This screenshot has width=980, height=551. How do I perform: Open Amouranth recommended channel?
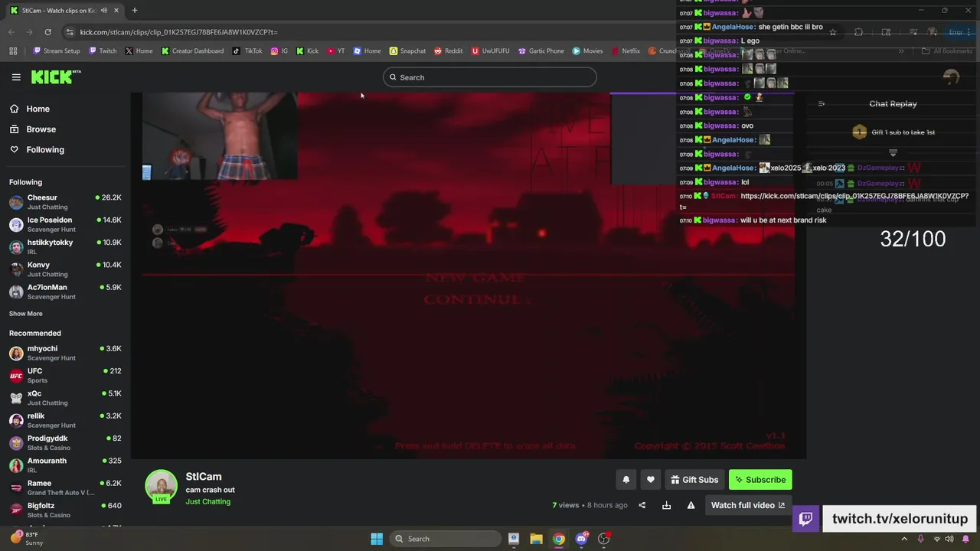click(x=65, y=465)
